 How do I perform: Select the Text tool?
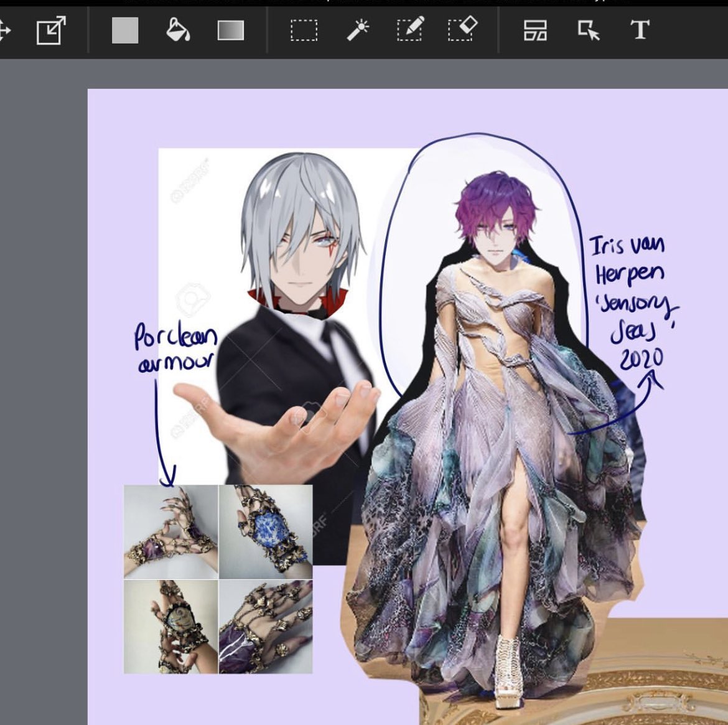pyautogui.click(x=640, y=30)
